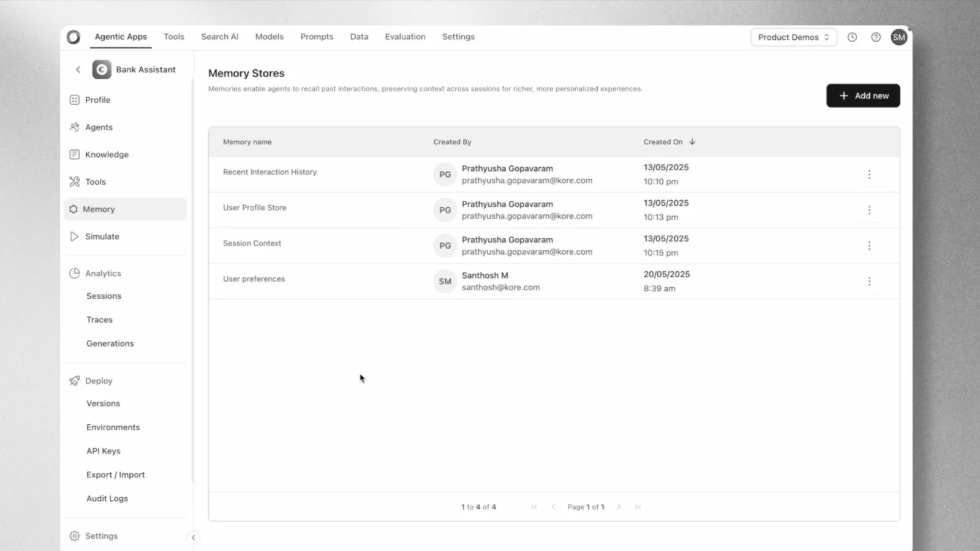This screenshot has height=551, width=980.
Task: Go to the next page arrow
Action: click(619, 507)
